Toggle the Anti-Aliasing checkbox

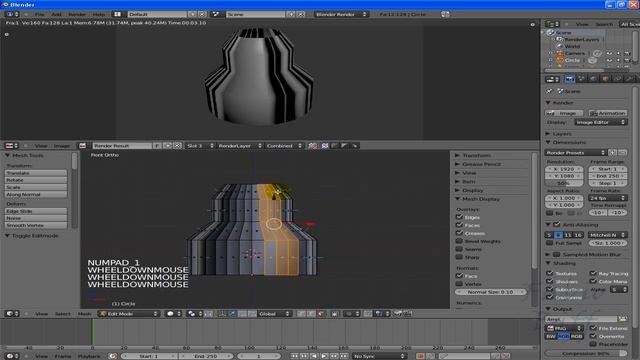(556, 224)
